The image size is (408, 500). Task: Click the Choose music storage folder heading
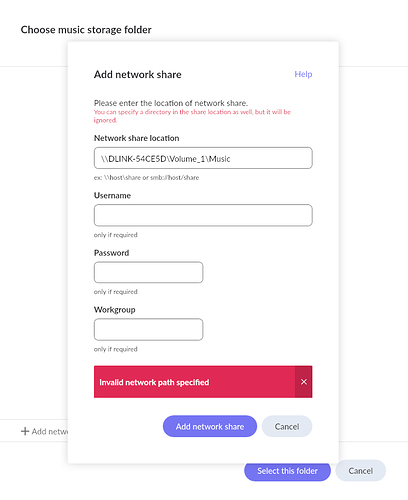[86, 30]
